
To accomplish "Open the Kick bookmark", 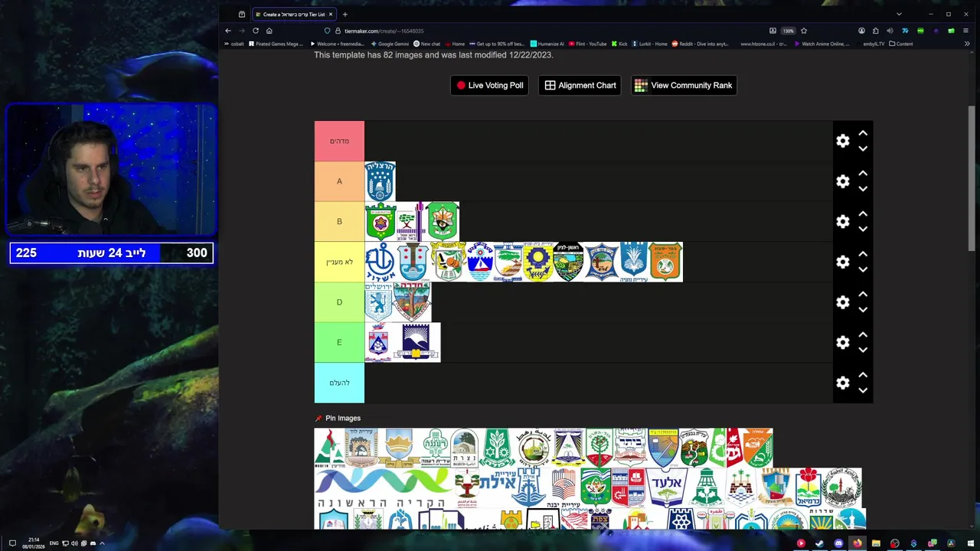I will (x=619, y=44).
